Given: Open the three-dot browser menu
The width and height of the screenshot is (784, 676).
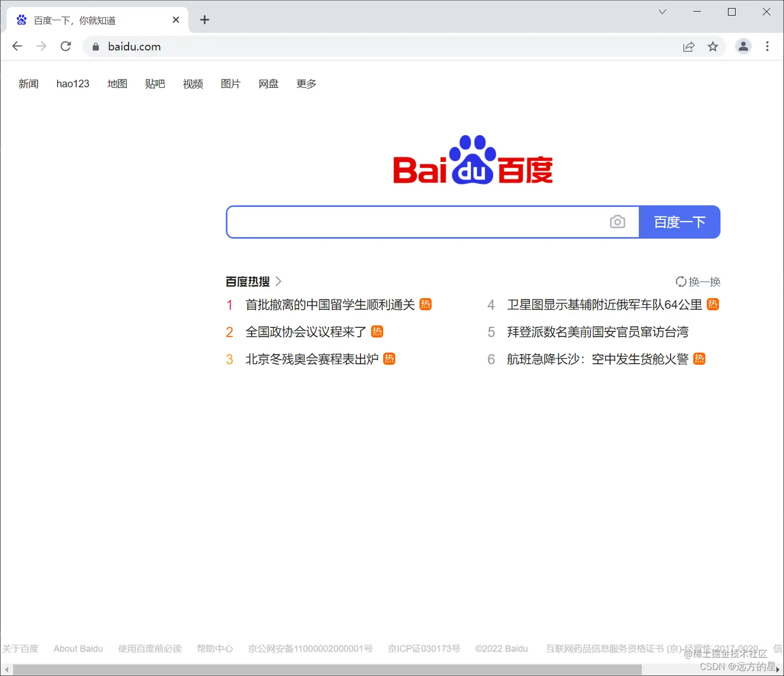Looking at the screenshot, I should [767, 46].
